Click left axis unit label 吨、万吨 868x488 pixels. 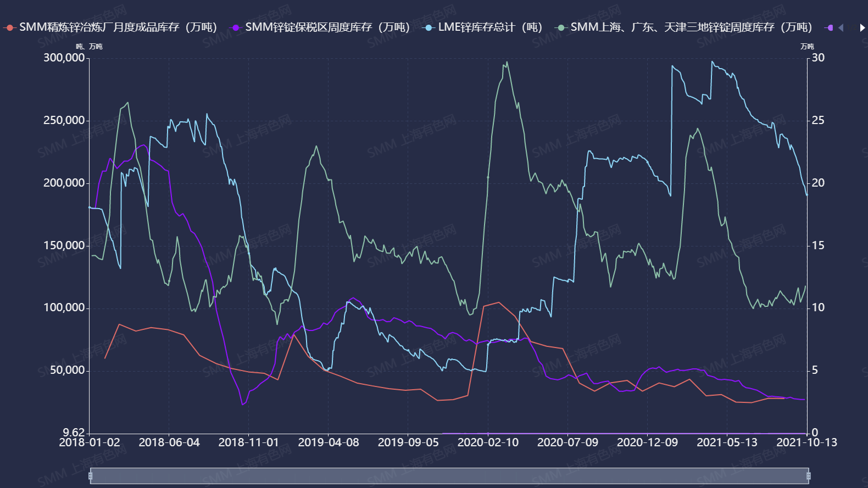(x=89, y=47)
